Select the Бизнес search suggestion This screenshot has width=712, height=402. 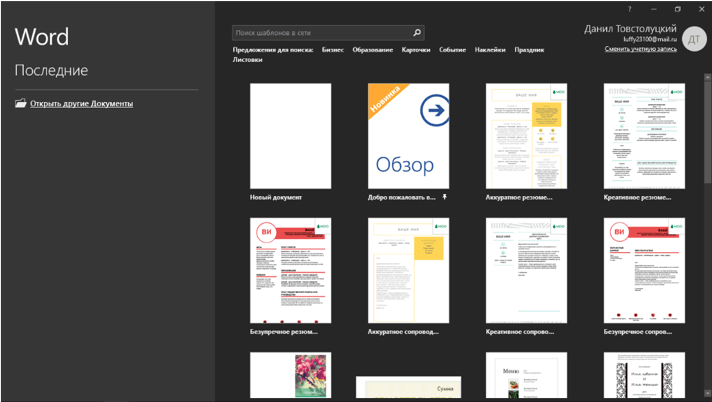click(333, 50)
